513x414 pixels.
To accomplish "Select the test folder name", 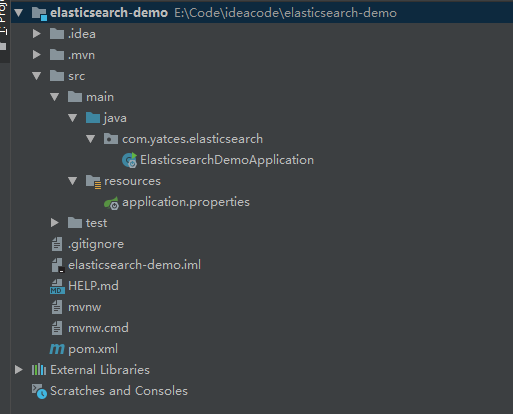I will (96, 223).
